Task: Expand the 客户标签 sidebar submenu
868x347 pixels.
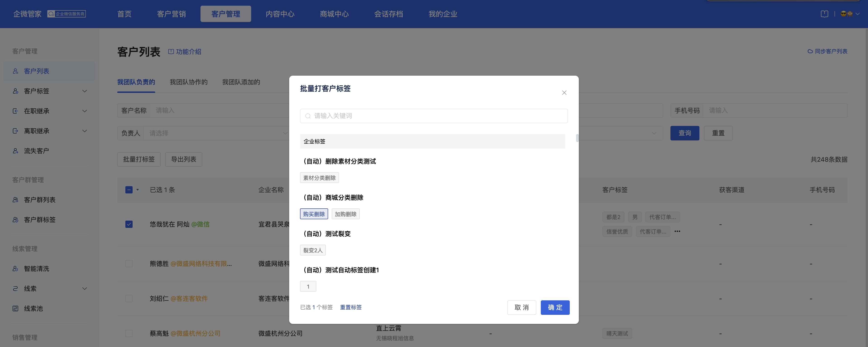Action: point(85,91)
